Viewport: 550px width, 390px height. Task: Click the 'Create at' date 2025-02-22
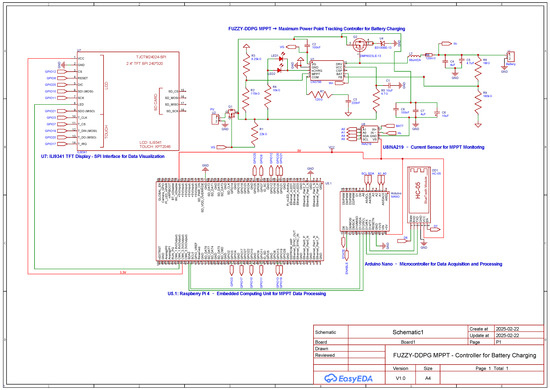[x=507, y=329]
